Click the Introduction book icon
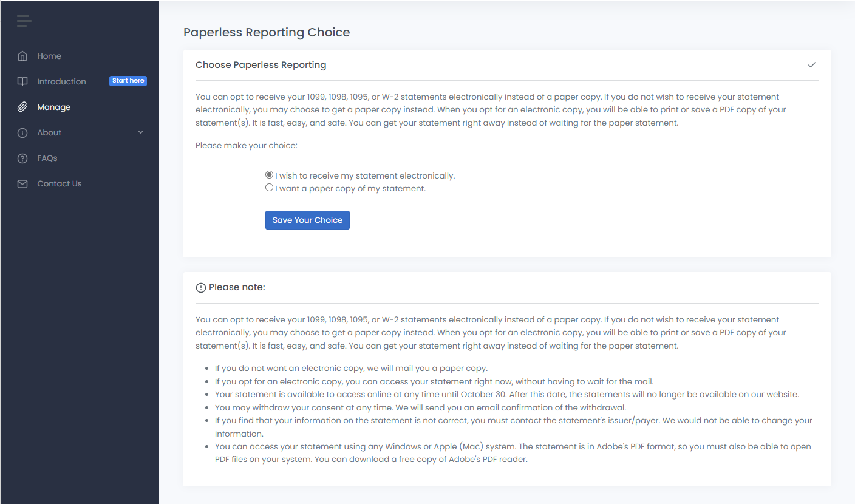This screenshot has height=504, width=855. point(22,81)
